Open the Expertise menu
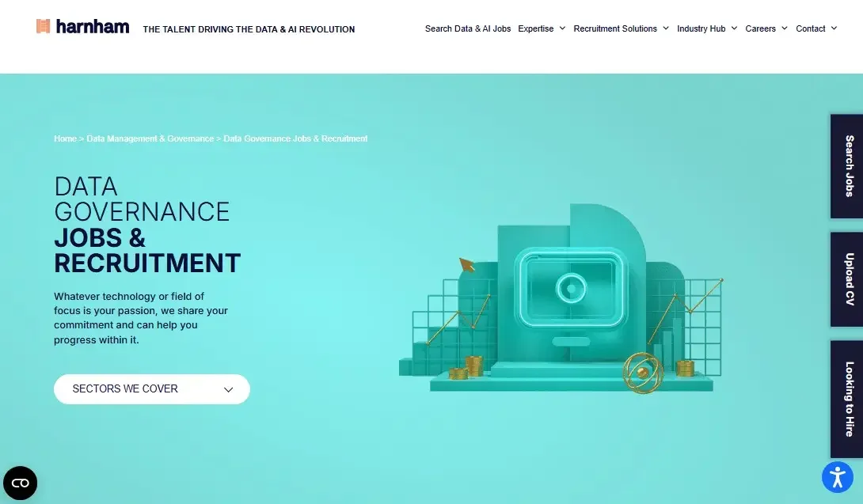Screen dimensions: 863x504 tap(535, 28)
